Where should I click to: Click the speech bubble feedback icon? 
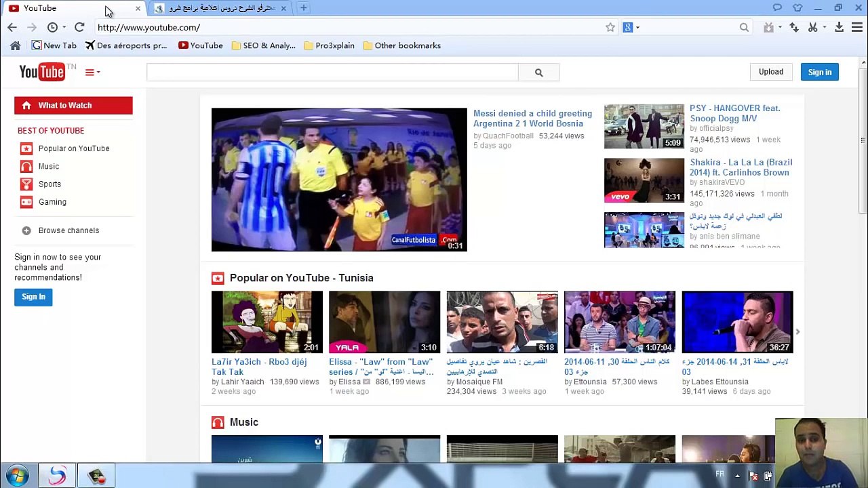tap(777, 7)
